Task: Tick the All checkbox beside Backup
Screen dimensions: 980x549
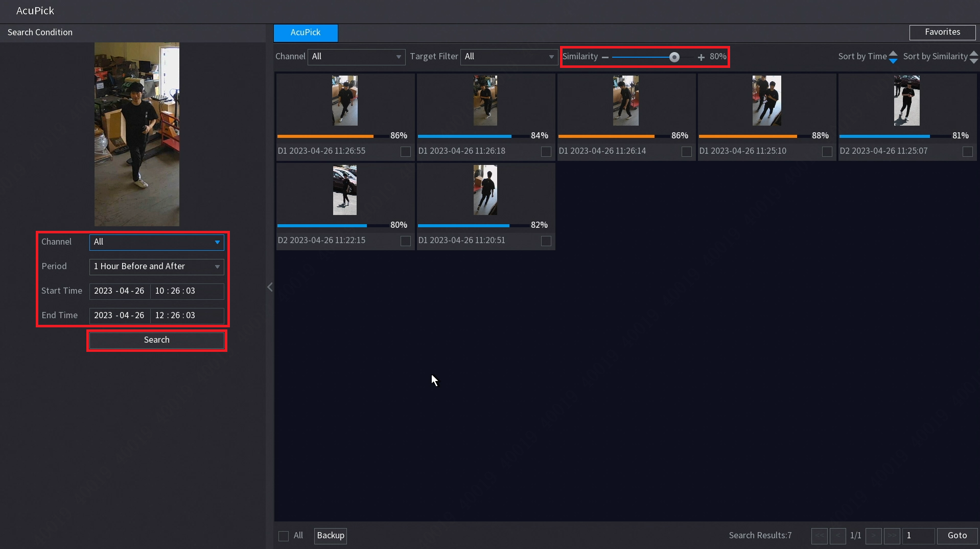Action: 284,536
